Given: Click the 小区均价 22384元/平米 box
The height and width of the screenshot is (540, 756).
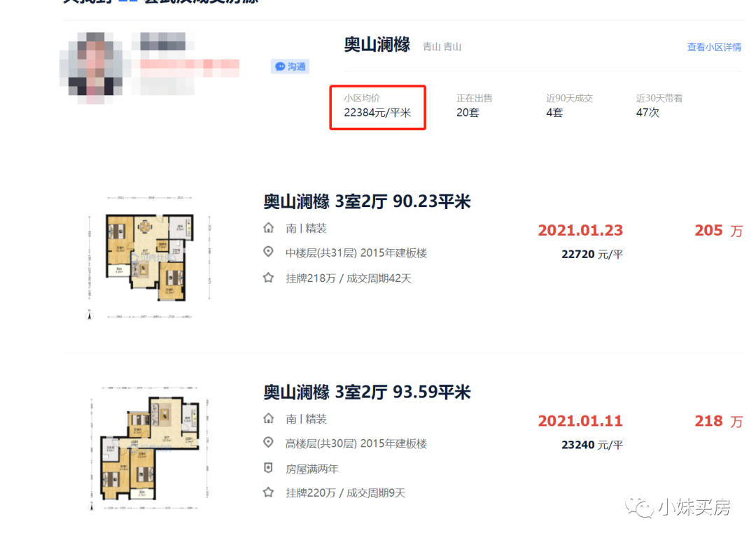Looking at the screenshot, I should (377, 108).
